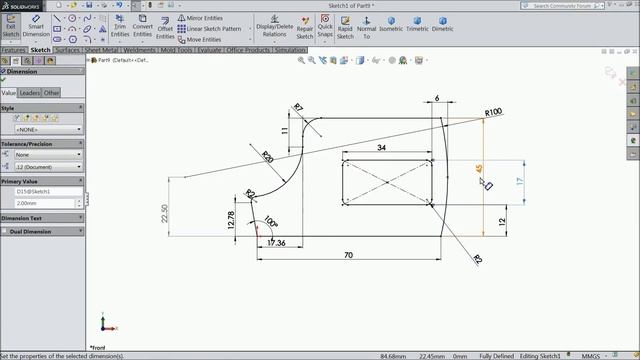The image size is (640, 360).
Task: Open Surfaces tab
Action: click(x=67, y=50)
